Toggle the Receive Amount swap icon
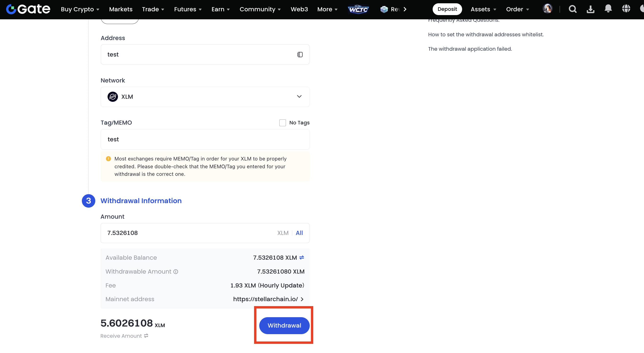Screen dimensions: 644x353 (x=146, y=336)
